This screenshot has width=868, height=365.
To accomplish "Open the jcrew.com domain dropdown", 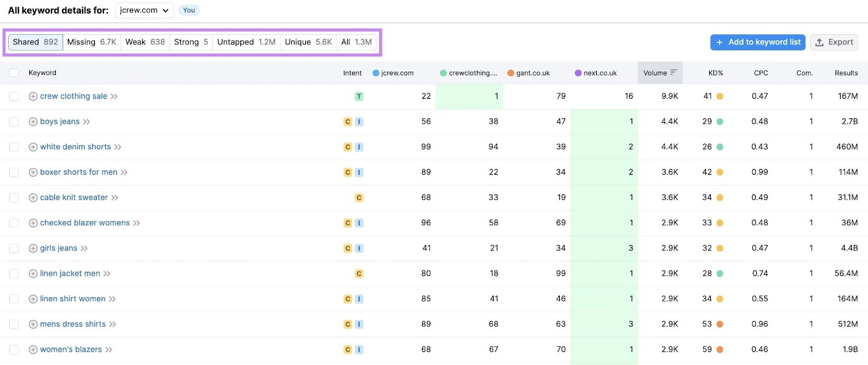I will 144,10.
